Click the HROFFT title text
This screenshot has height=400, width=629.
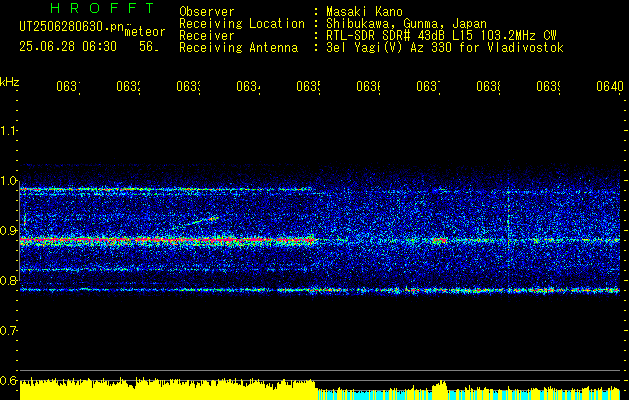point(103,8)
